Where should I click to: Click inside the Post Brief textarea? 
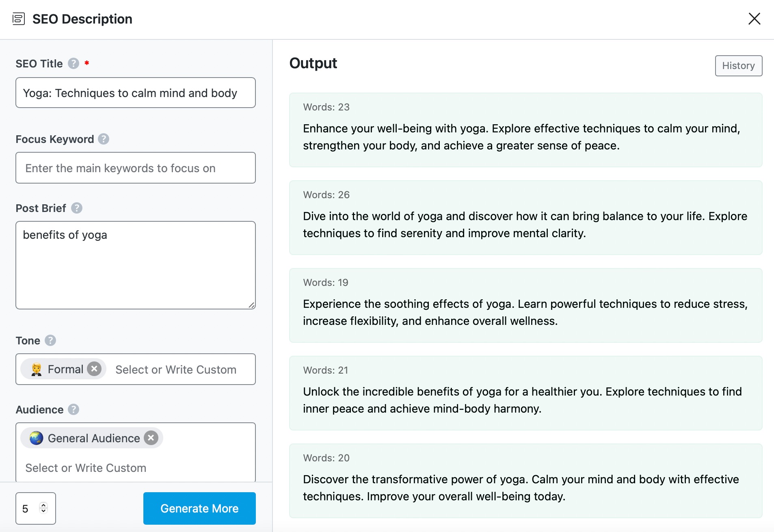136,265
